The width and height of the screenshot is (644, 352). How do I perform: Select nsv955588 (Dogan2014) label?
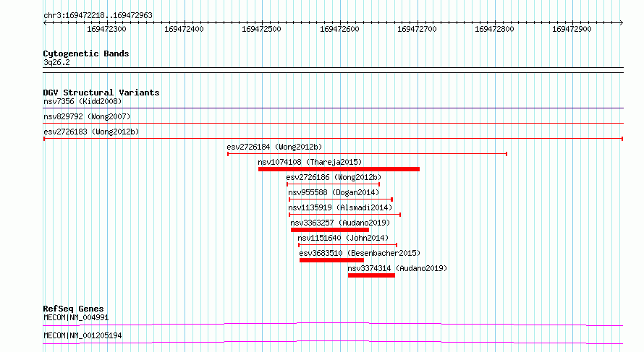[334, 192]
